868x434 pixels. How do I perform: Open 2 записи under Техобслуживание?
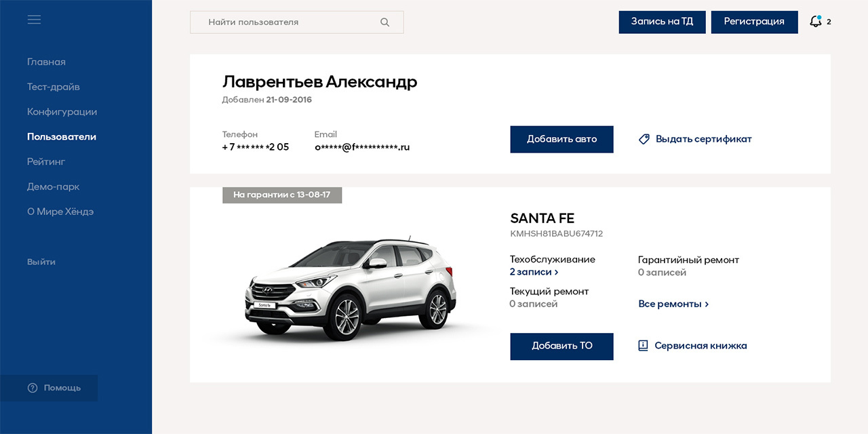tap(534, 272)
